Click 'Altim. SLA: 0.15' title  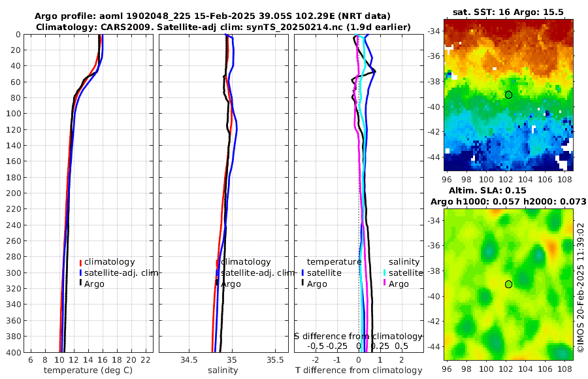pos(487,190)
